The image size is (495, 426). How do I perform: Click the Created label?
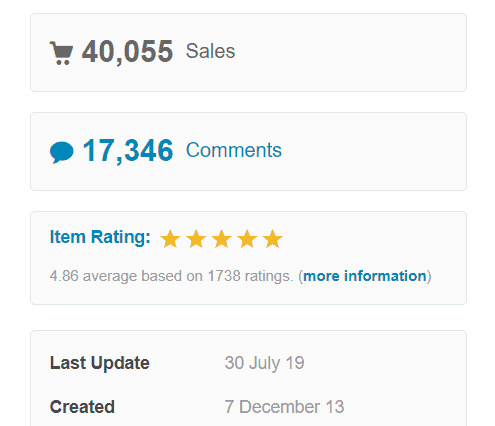point(82,407)
